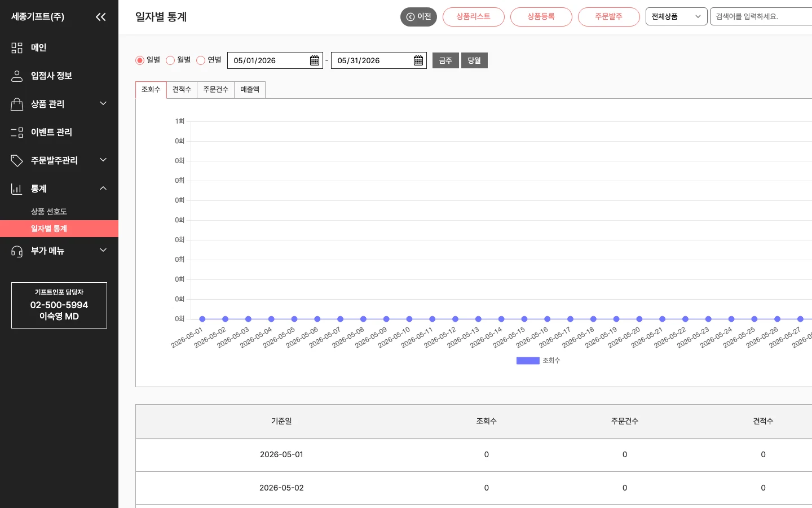The width and height of the screenshot is (812, 508).
Task: Click the 이벤트 관리 icon
Action: (x=17, y=133)
